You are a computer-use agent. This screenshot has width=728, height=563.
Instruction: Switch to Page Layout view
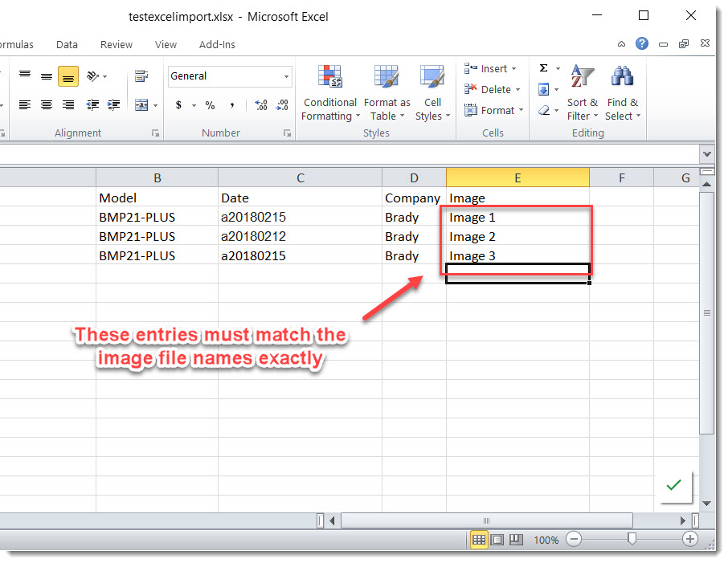pyautogui.click(x=497, y=540)
